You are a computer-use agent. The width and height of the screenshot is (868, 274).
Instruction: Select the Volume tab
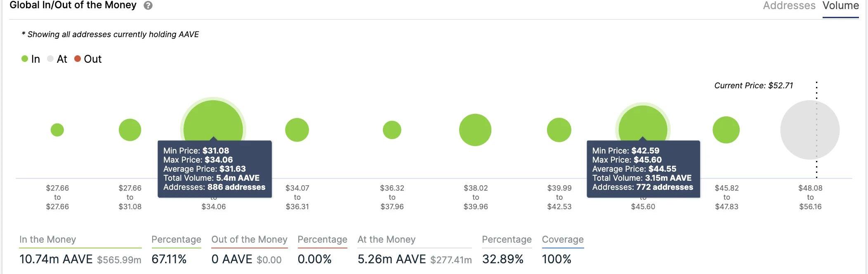click(x=840, y=6)
